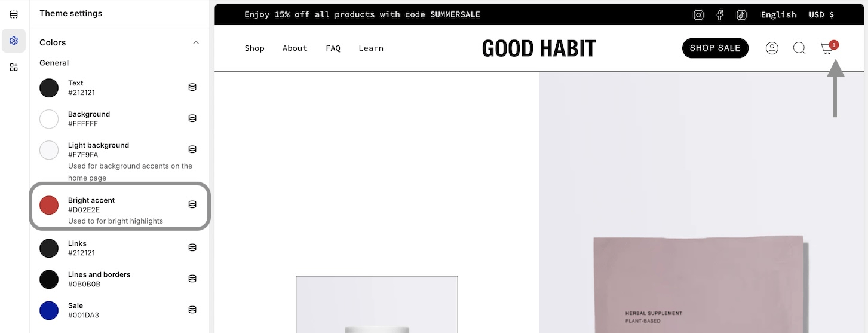Open the account profile icon
Screen dimensions: 868x333
(772, 48)
